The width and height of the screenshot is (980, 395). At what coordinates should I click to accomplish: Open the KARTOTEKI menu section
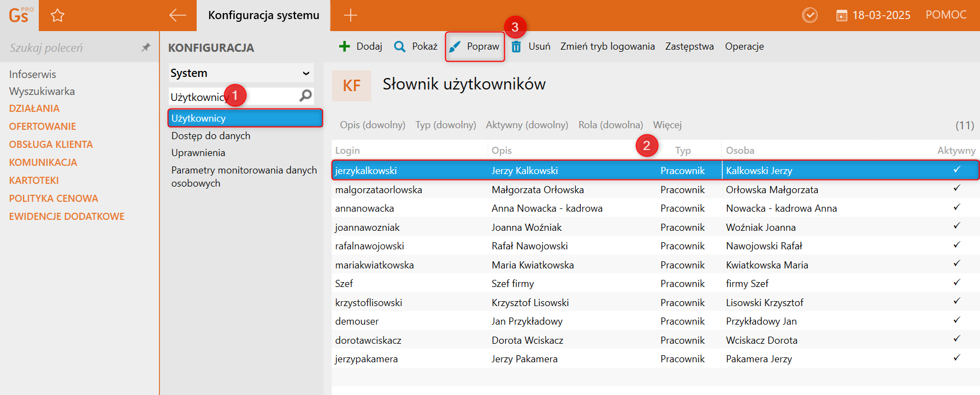34,180
